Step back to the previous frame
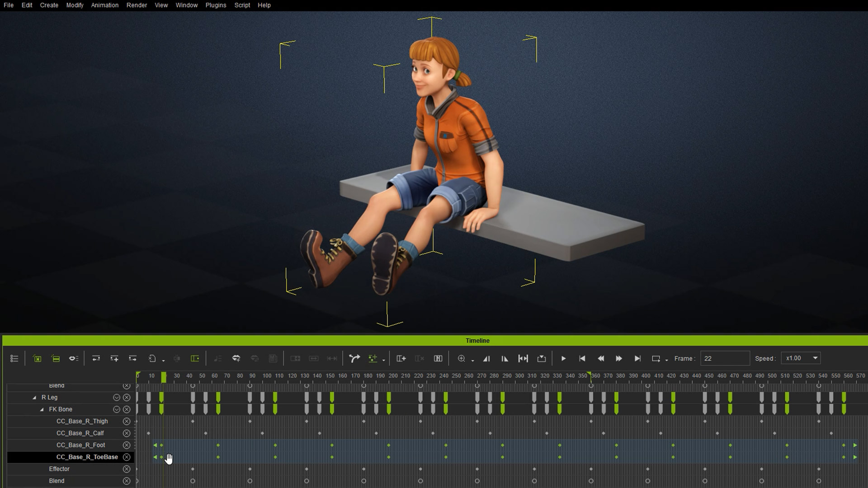The height and width of the screenshot is (488, 868). tap(601, 358)
